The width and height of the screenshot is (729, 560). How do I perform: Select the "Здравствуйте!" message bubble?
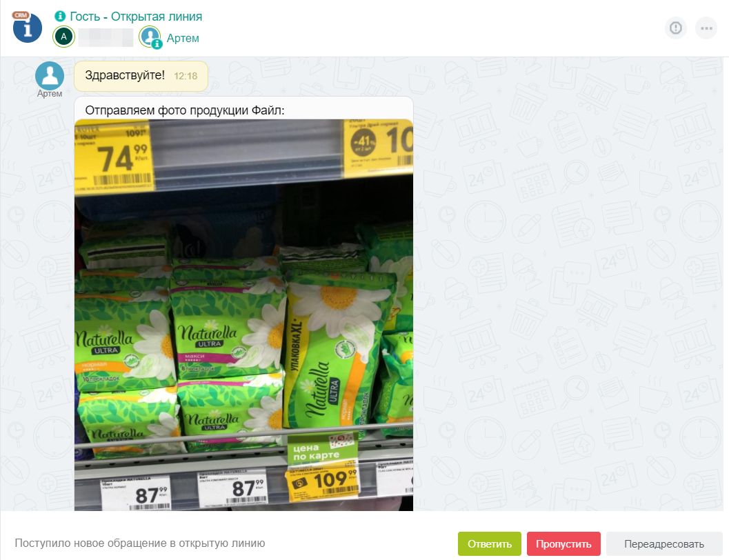(141, 76)
